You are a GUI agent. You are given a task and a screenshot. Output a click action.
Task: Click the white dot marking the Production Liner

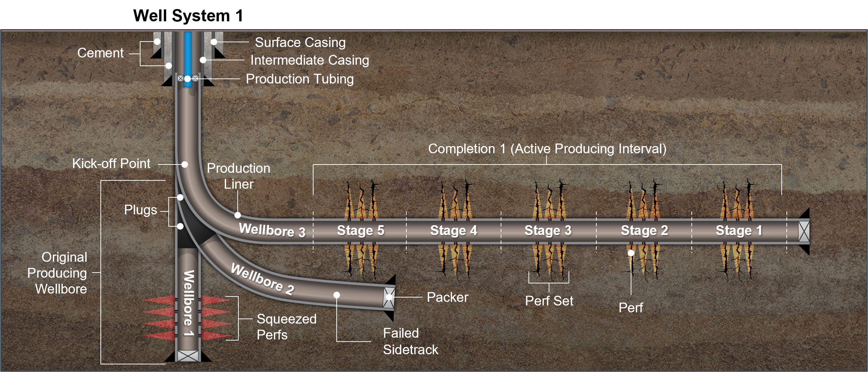pyautogui.click(x=238, y=215)
